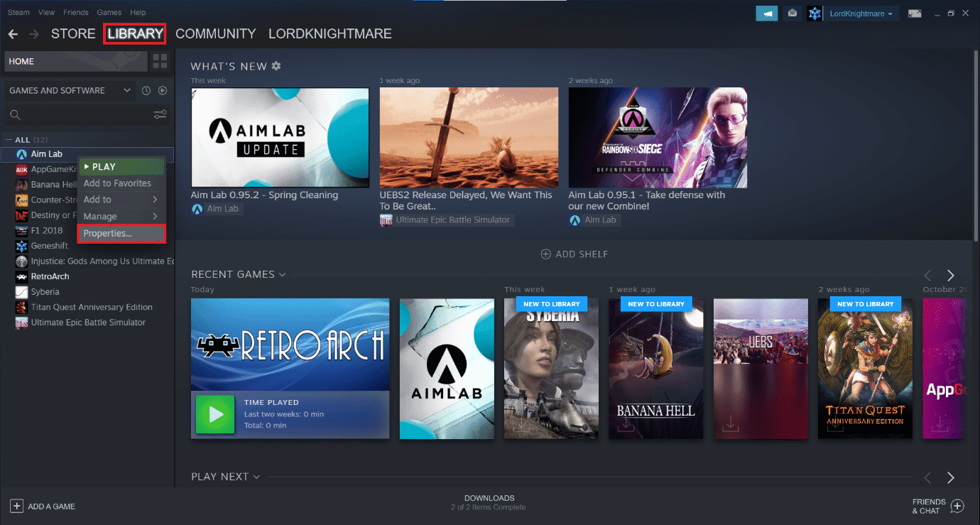
Task: Download Banana Hell via its arrow icon
Action: tap(626, 424)
